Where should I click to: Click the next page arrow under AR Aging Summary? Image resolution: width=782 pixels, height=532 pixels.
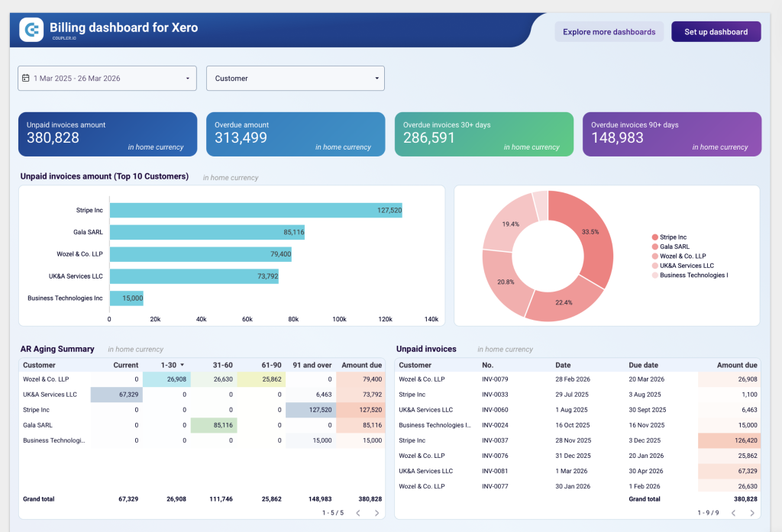tap(376, 513)
